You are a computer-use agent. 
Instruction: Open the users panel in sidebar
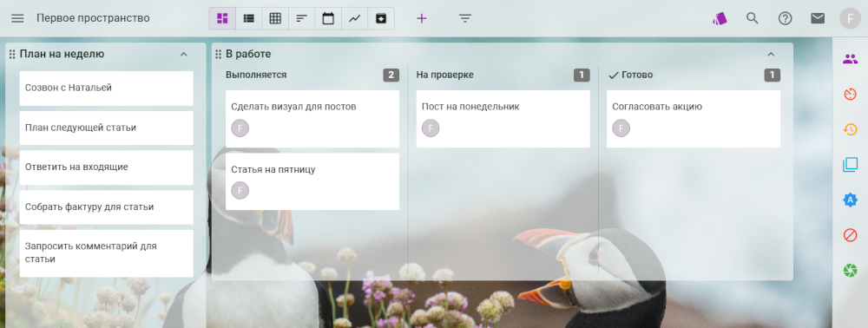[x=850, y=59]
